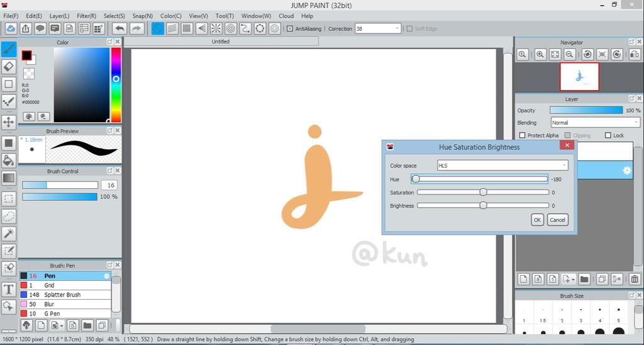Open the Cloud menu
This screenshot has width=644, height=345.
tap(286, 16)
